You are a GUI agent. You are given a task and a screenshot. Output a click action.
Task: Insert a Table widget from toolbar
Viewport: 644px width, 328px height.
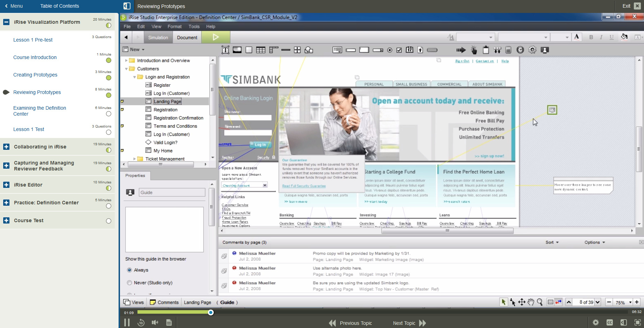(x=261, y=50)
